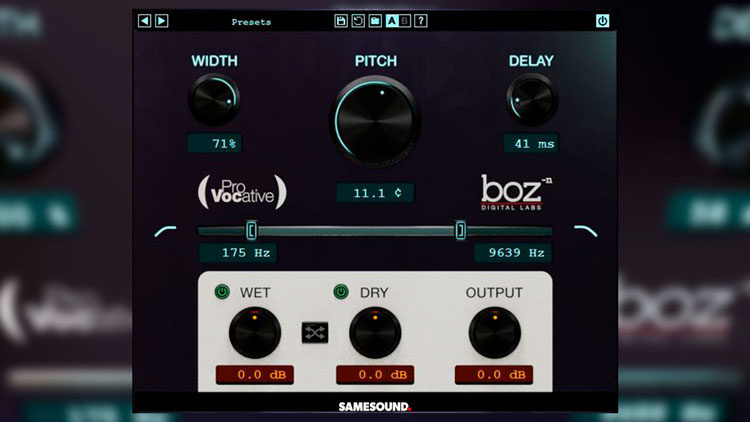The image size is (750, 422).
Task: Click the high frequency slider handle
Action: click(460, 231)
